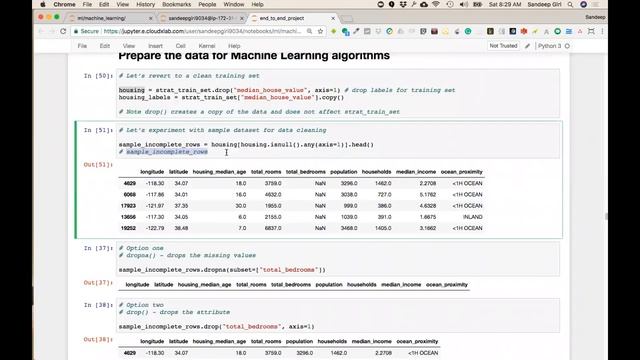Click the Python 3 kernel name

tap(549, 46)
